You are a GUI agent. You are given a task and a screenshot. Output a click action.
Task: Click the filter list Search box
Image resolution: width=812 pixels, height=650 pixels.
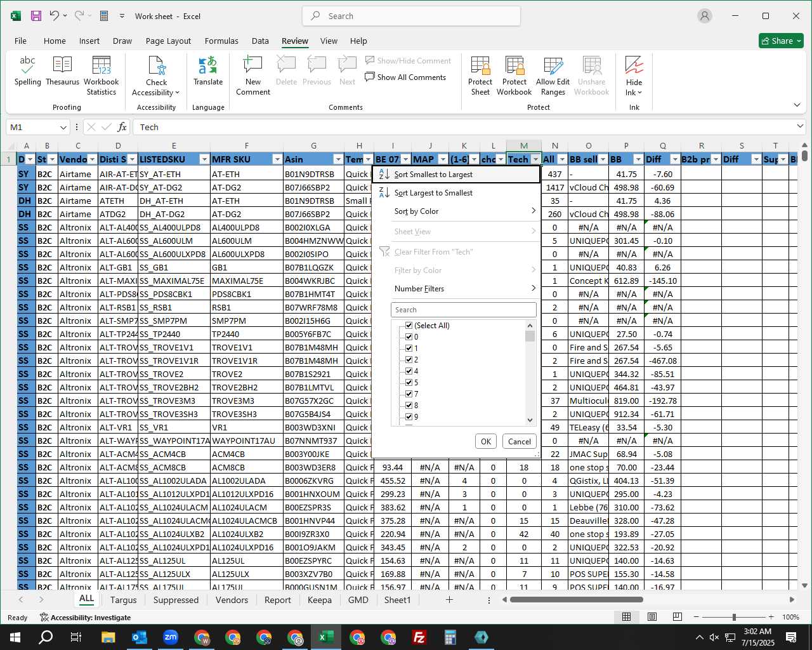[464, 310]
